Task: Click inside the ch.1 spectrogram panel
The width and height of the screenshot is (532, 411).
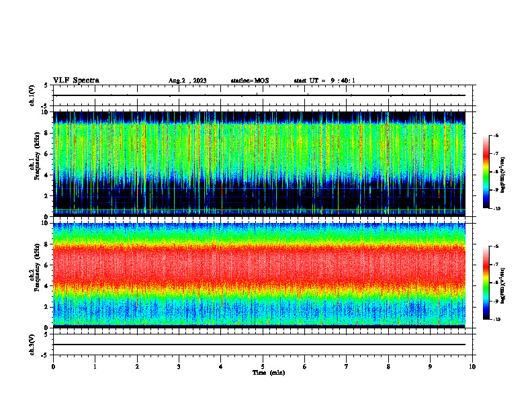Action: [259, 164]
